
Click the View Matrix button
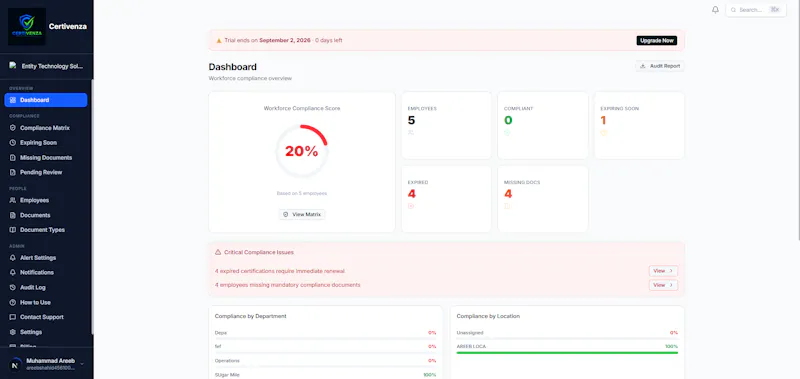[302, 215]
